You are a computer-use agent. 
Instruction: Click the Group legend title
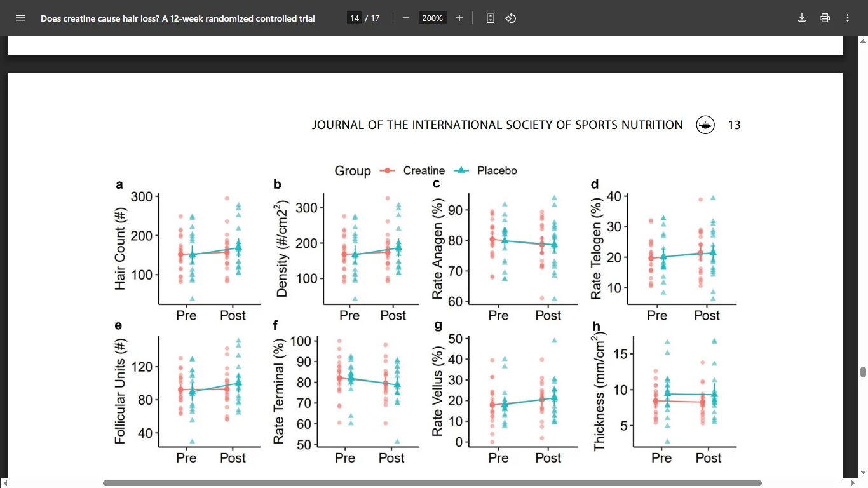coord(353,171)
